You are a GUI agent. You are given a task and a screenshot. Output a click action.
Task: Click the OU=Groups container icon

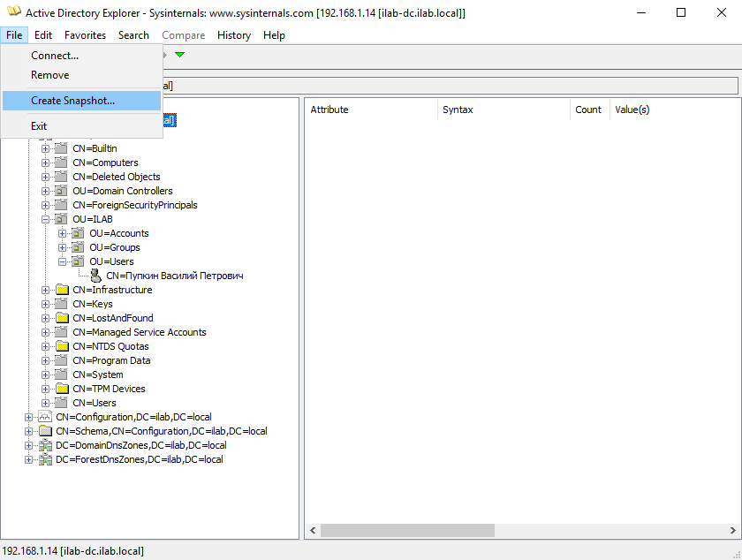click(76, 247)
